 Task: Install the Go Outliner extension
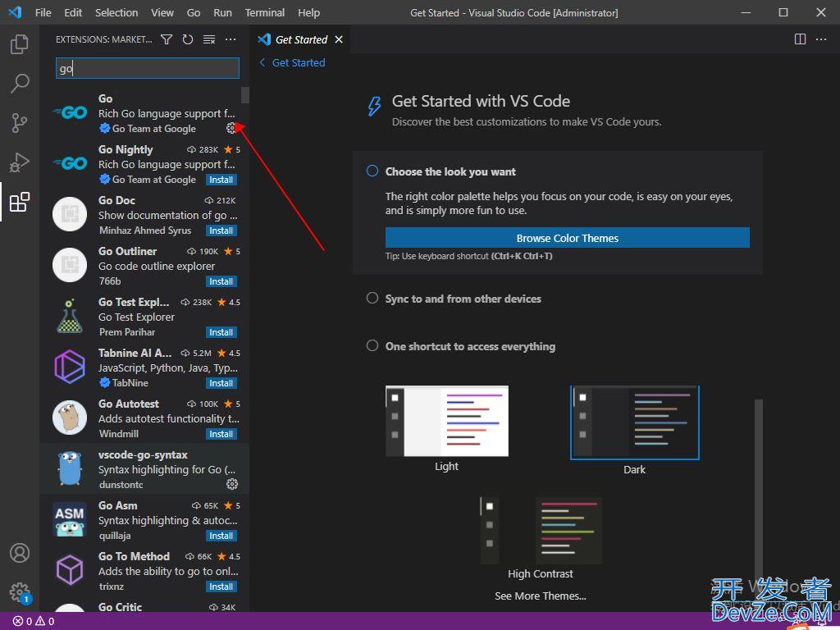[x=221, y=282]
